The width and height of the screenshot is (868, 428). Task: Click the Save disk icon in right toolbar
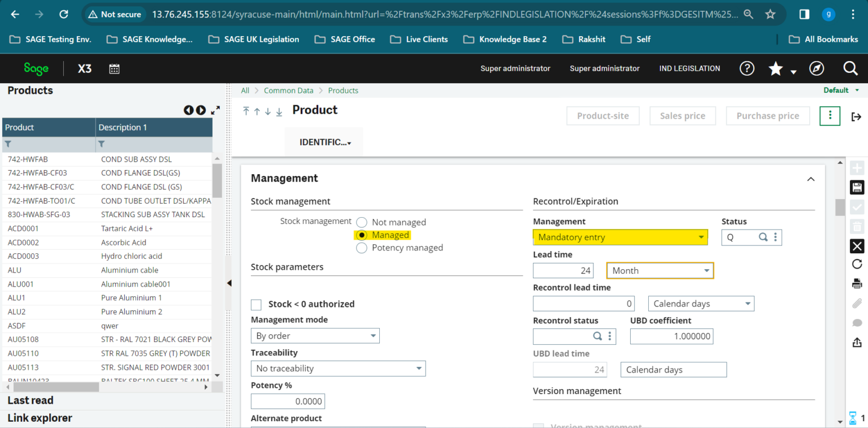857,188
